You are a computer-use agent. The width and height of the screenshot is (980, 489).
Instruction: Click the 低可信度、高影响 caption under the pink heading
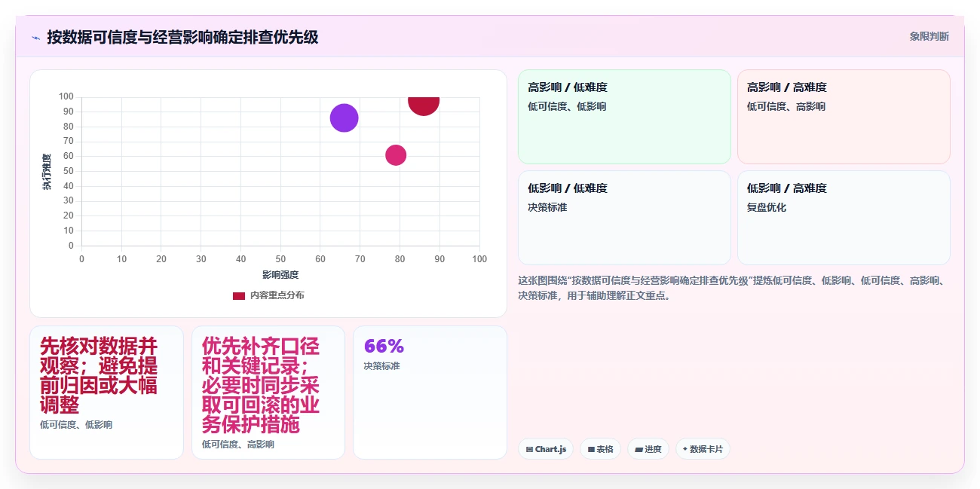(x=238, y=445)
